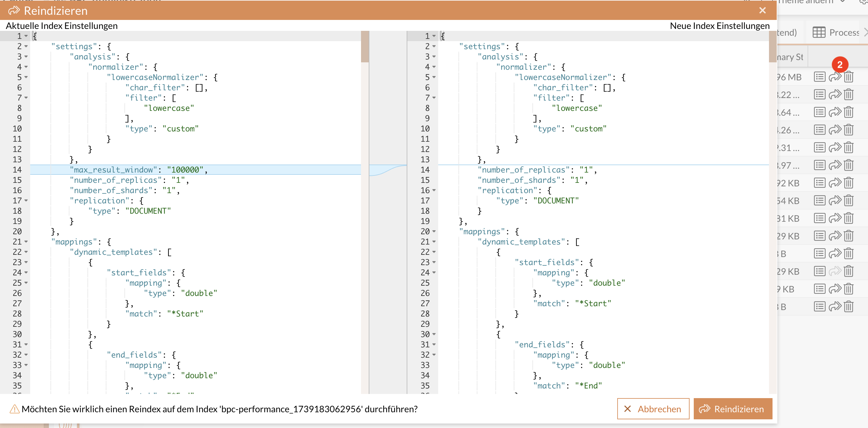Collapse "mappings" fold arrow line 21 left editor
Image resolution: width=868 pixels, height=428 pixels.
click(x=26, y=242)
